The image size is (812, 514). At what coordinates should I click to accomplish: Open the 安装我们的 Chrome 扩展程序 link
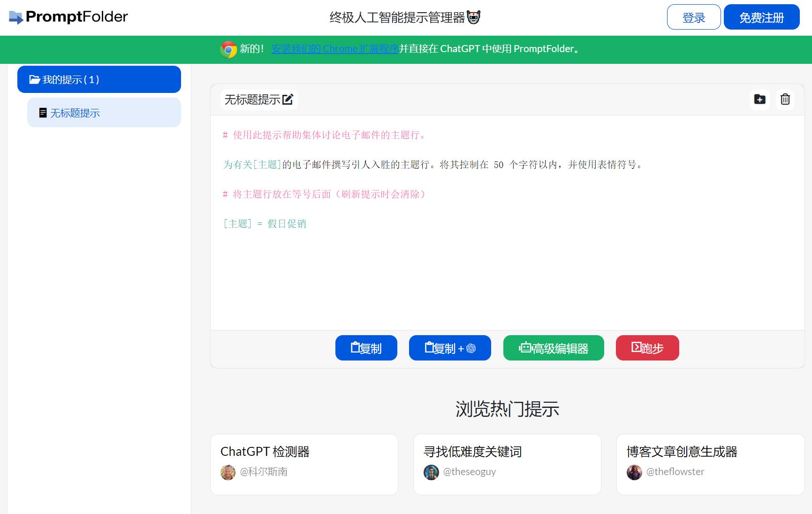335,49
